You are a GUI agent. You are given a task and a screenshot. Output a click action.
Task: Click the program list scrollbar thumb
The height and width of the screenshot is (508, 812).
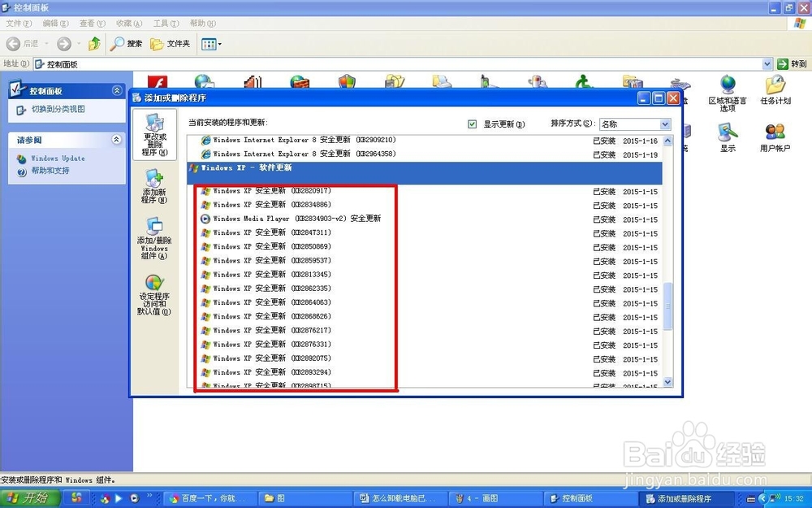click(667, 306)
